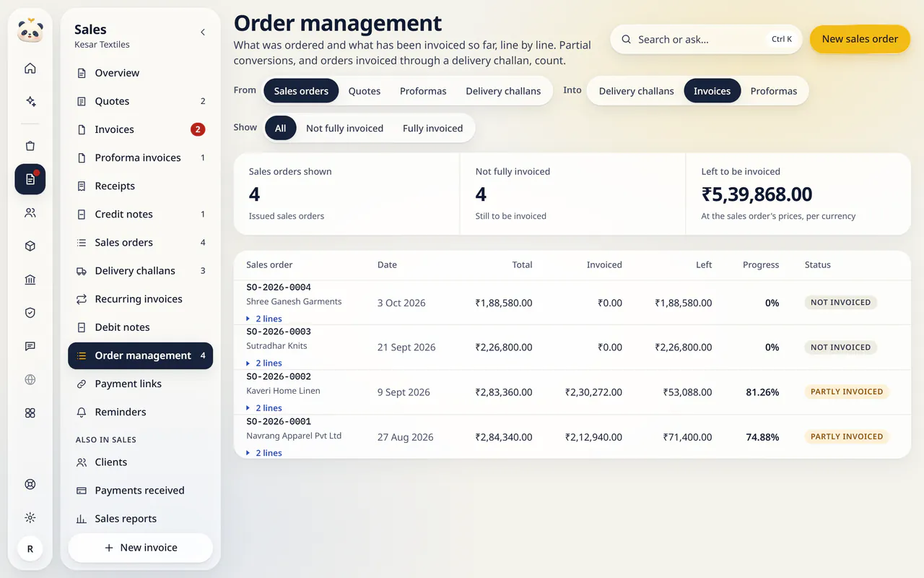The width and height of the screenshot is (924, 578).
Task: Open the box/cube icon in the left rail
Action: [x=30, y=246]
